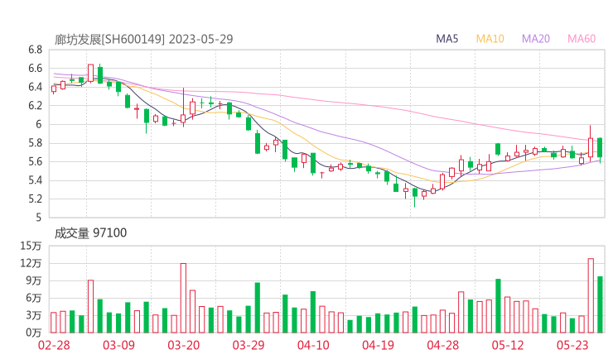The width and height of the screenshot is (613, 364).
Task: Click the 5.2 price axis value
Action: [x=35, y=199]
